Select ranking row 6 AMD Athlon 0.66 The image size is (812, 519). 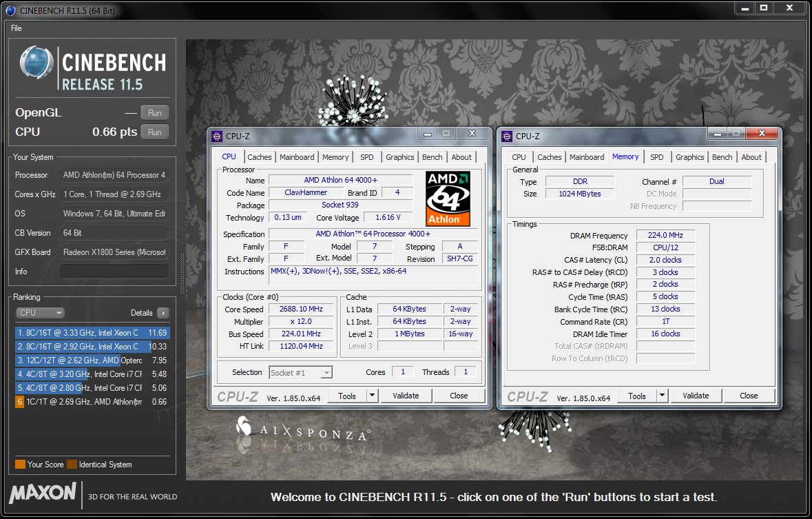tap(92, 402)
